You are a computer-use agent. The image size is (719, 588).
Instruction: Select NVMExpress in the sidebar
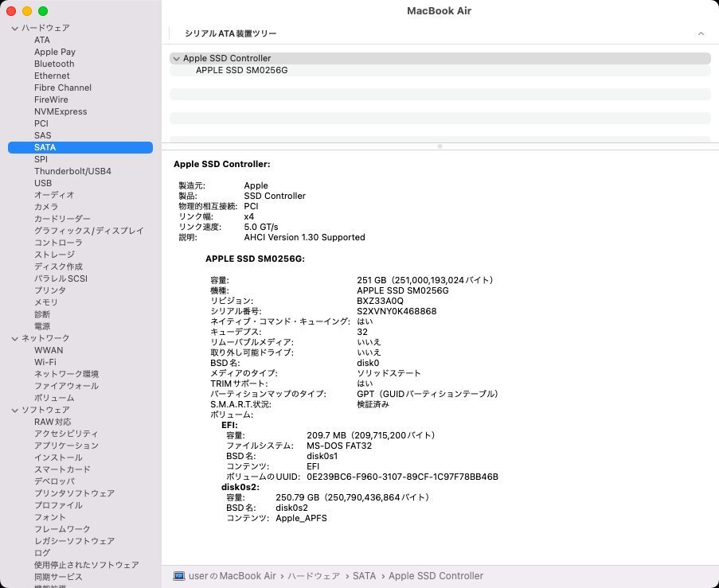[x=60, y=111]
